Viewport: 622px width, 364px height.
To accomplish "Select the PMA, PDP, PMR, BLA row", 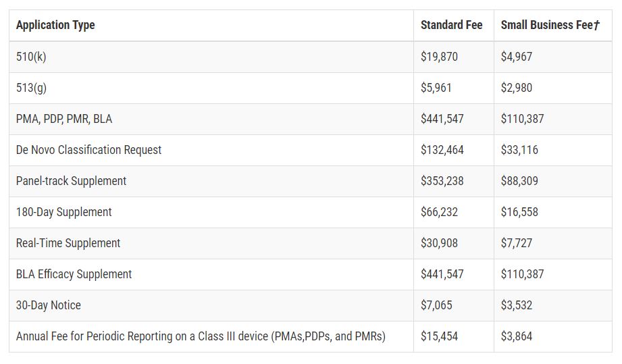I will point(310,119).
